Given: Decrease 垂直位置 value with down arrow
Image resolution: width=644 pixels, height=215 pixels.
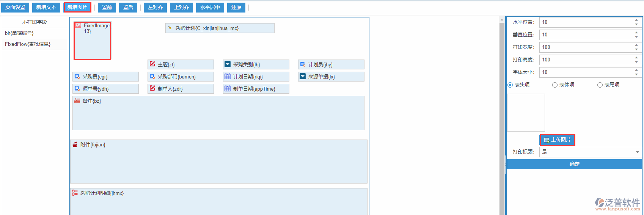Looking at the screenshot, I should coord(636,37).
